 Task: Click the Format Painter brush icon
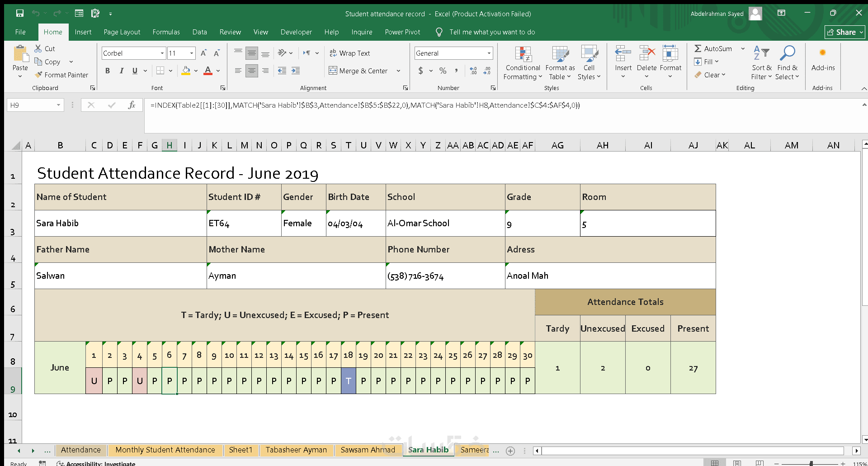[x=39, y=75]
